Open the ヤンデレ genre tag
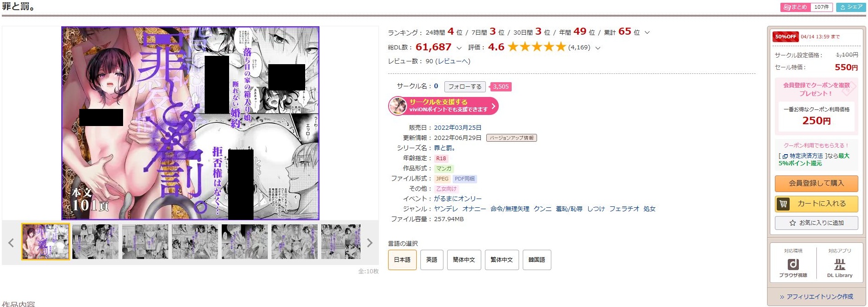This screenshot has width=868, height=307. (446, 209)
